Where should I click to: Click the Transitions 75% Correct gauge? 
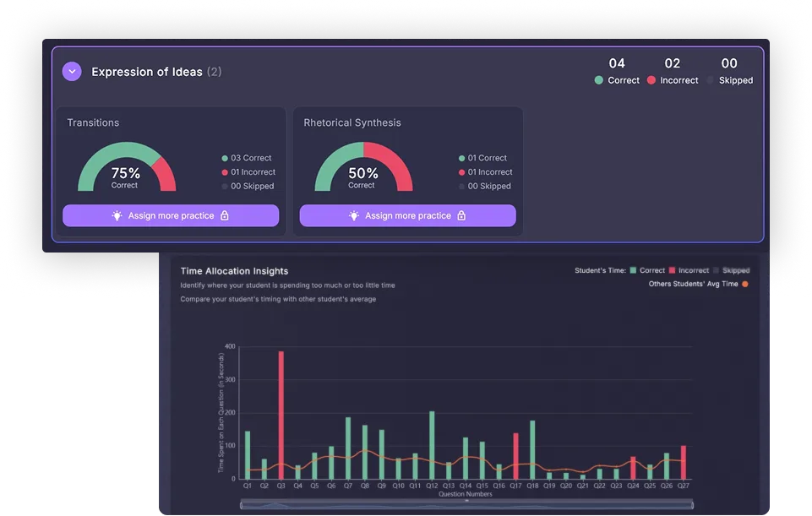coord(126,168)
